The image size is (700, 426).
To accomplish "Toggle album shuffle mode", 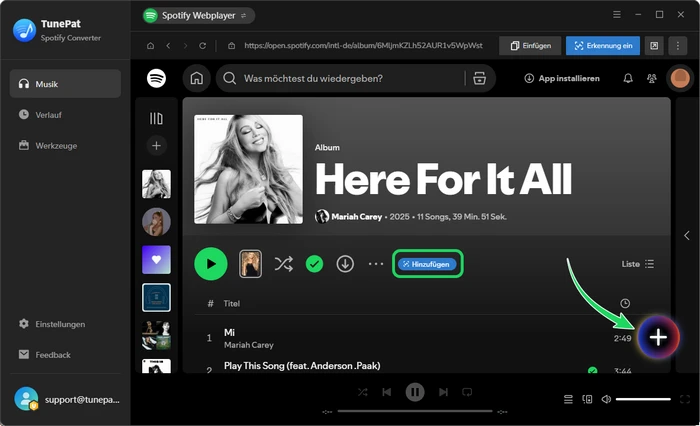I will [x=284, y=264].
